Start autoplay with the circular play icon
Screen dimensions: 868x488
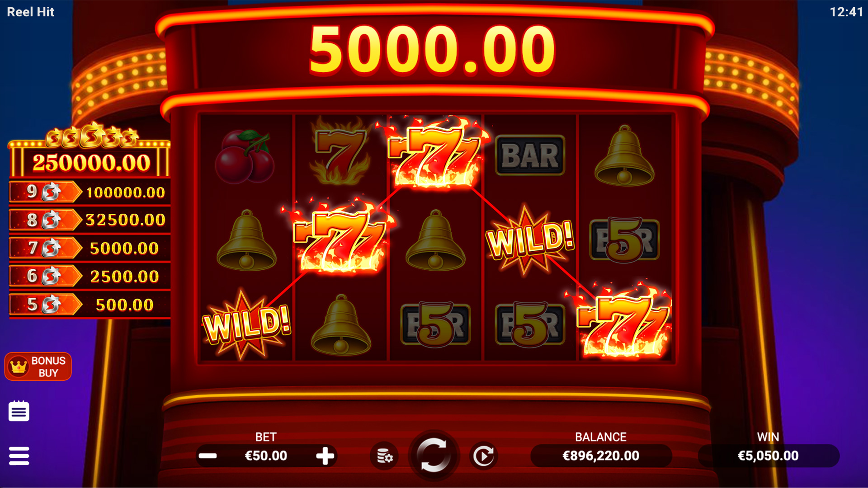pyautogui.click(x=483, y=456)
